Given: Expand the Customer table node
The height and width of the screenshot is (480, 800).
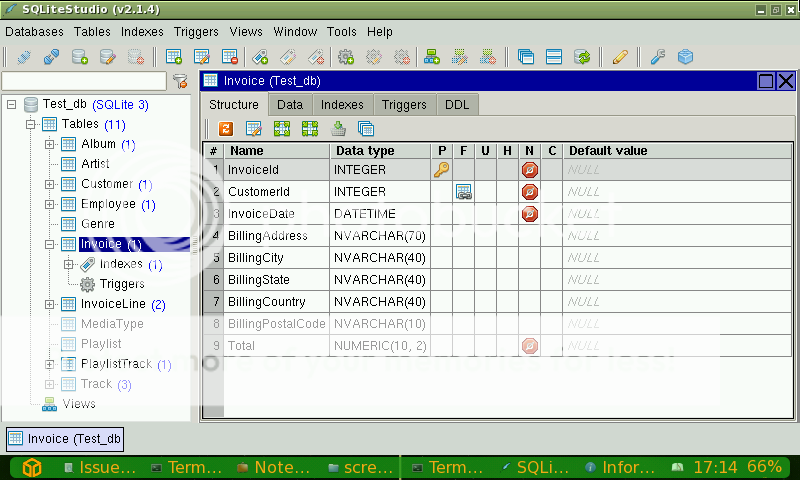Looking at the screenshot, I should pos(49,184).
